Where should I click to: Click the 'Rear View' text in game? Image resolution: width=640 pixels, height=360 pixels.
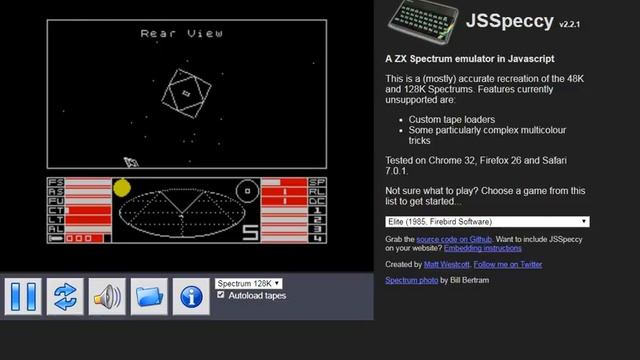182,33
